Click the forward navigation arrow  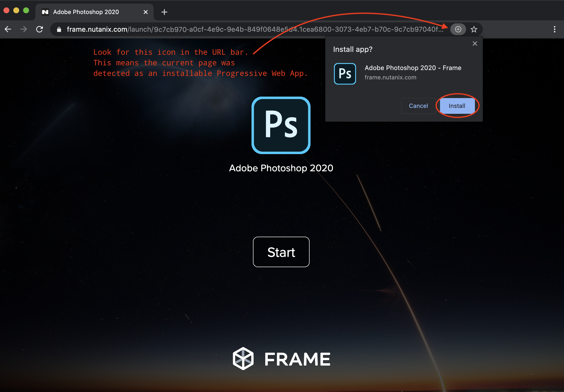pyautogui.click(x=24, y=29)
